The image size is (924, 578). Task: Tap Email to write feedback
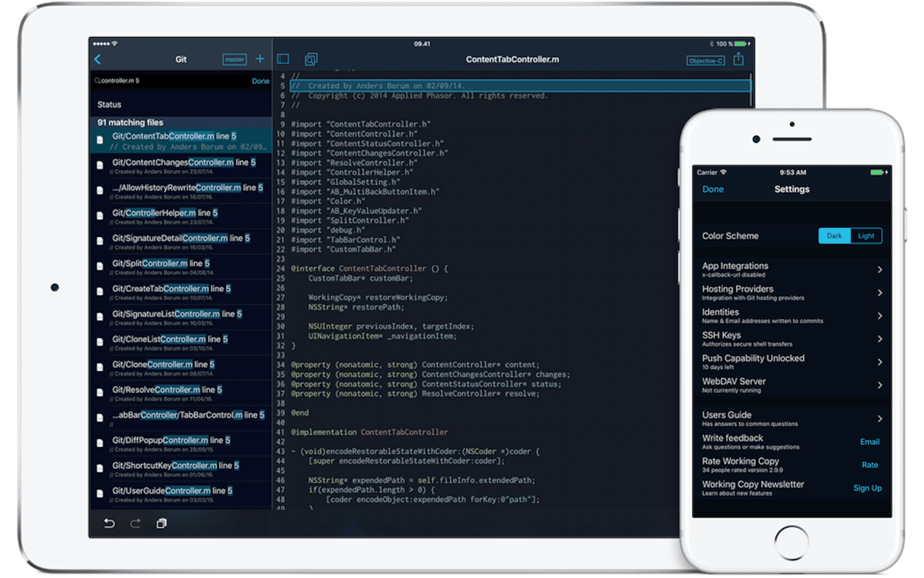[870, 442]
